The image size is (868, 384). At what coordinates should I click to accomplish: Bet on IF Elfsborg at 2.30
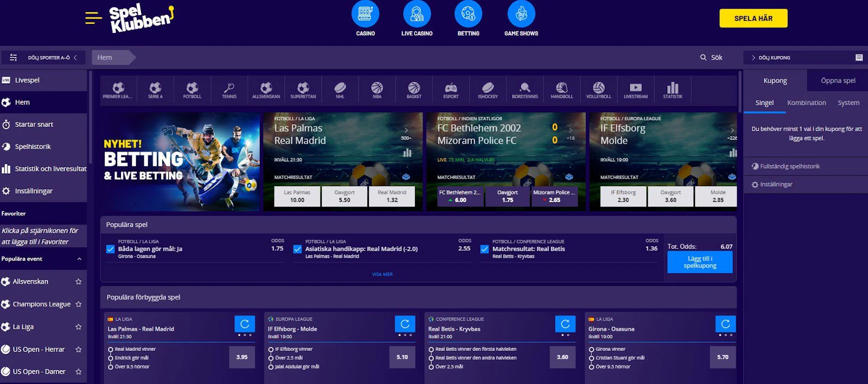pyautogui.click(x=623, y=196)
